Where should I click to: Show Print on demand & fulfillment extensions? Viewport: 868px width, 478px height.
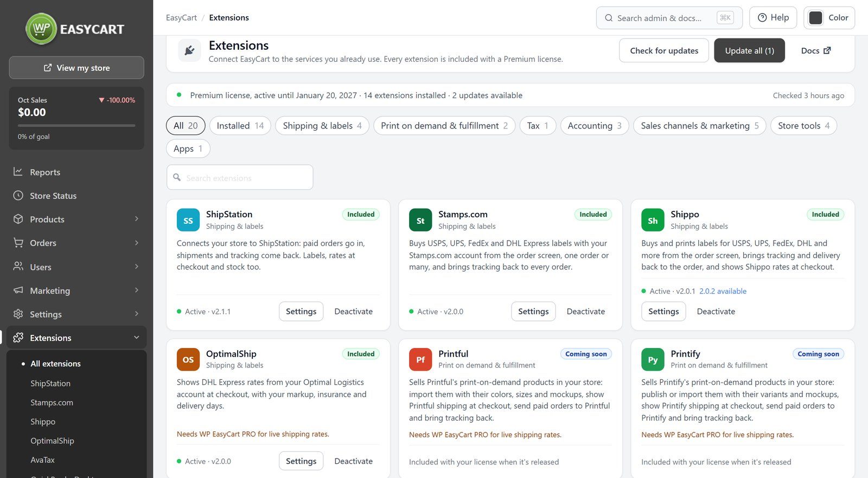tap(444, 126)
